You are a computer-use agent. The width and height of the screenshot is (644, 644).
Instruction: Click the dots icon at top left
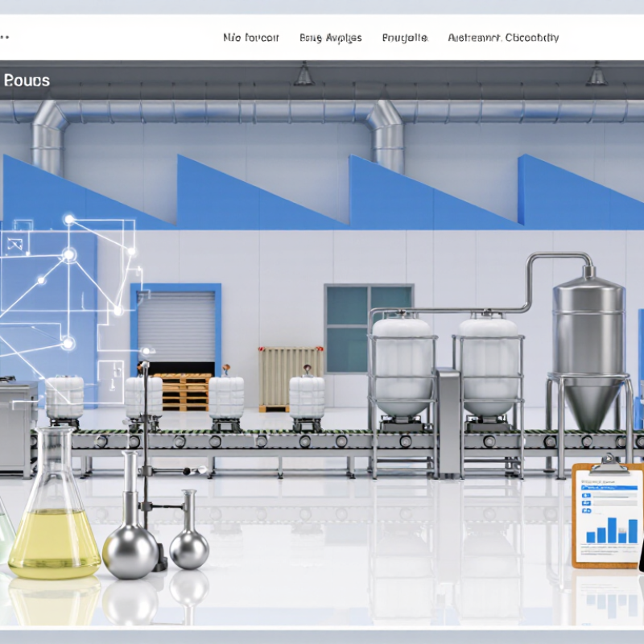pyautogui.click(x=5, y=37)
